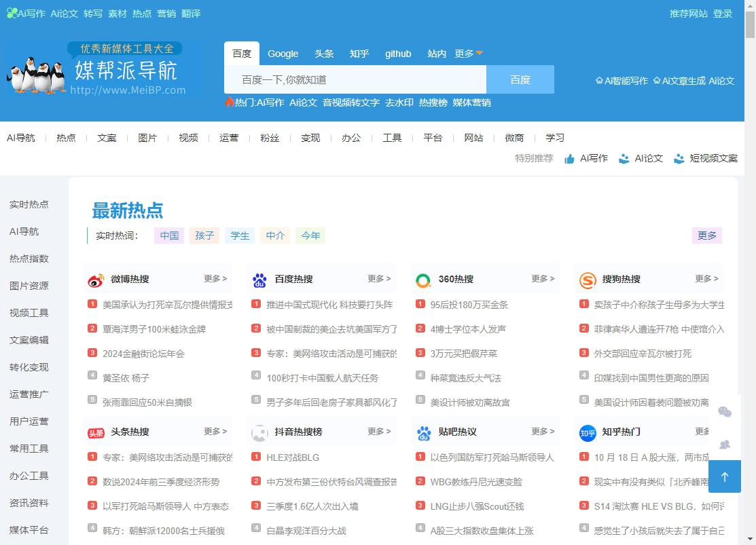Click the back-to-top arrow button
The image size is (756, 545).
pos(725,476)
